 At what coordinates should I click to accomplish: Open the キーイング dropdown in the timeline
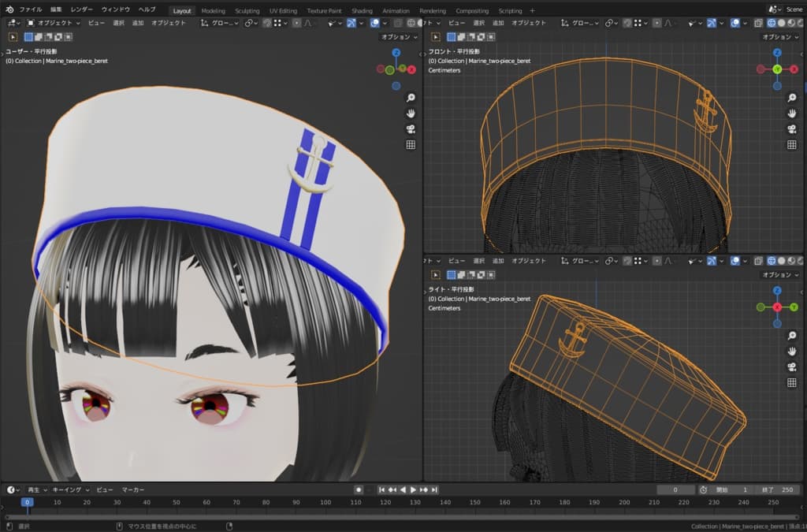click(x=71, y=489)
